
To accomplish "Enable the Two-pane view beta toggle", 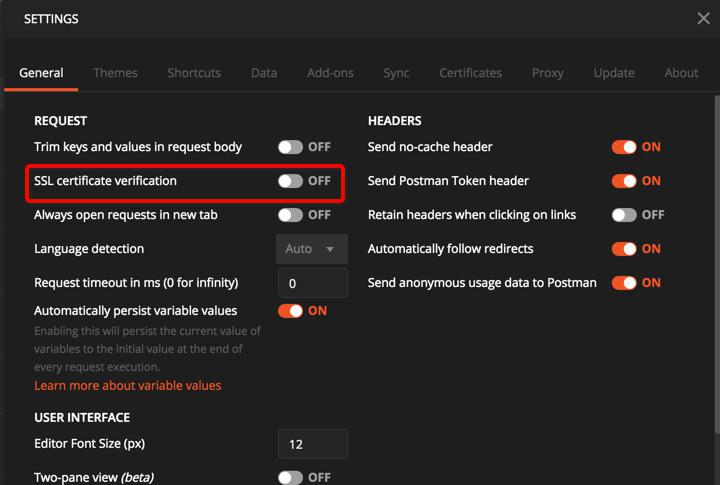I will click(291, 478).
